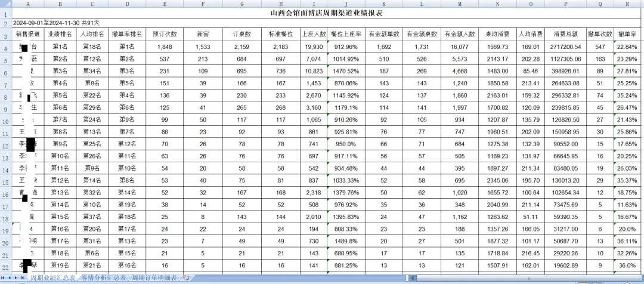Image resolution: width=644 pixels, height=284 pixels.
Task: Insert a new worksheet via tab icon
Action: (187, 278)
